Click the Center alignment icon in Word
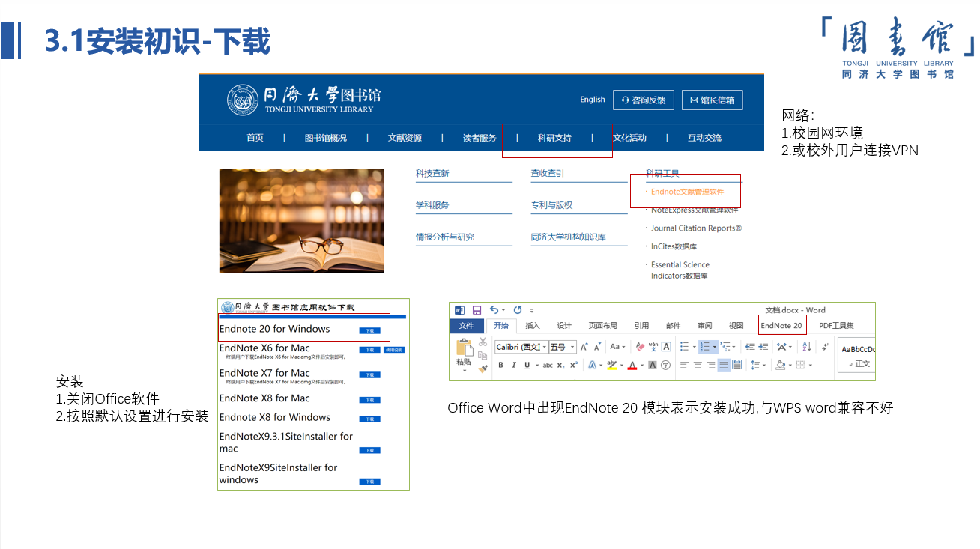Viewport: 980px width, 549px height. (698, 365)
